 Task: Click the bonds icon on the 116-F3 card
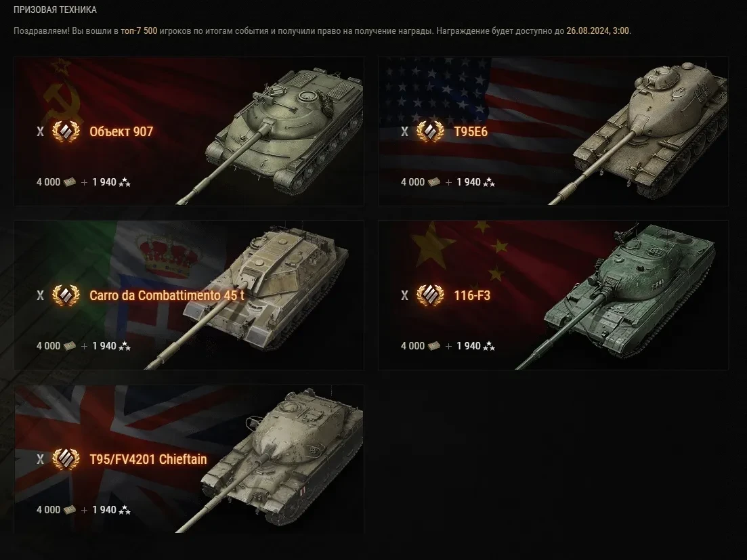(x=434, y=346)
